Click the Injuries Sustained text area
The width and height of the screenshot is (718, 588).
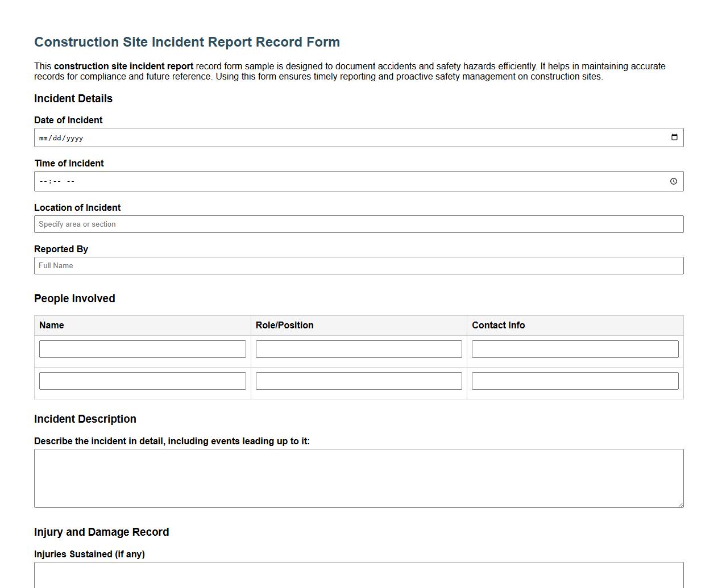click(x=358, y=577)
